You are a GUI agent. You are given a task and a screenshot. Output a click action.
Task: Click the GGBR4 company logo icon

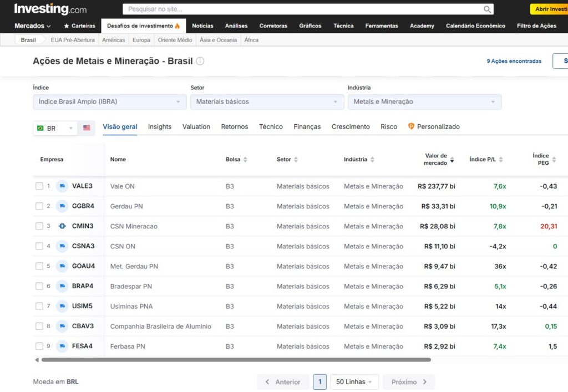click(x=62, y=206)
